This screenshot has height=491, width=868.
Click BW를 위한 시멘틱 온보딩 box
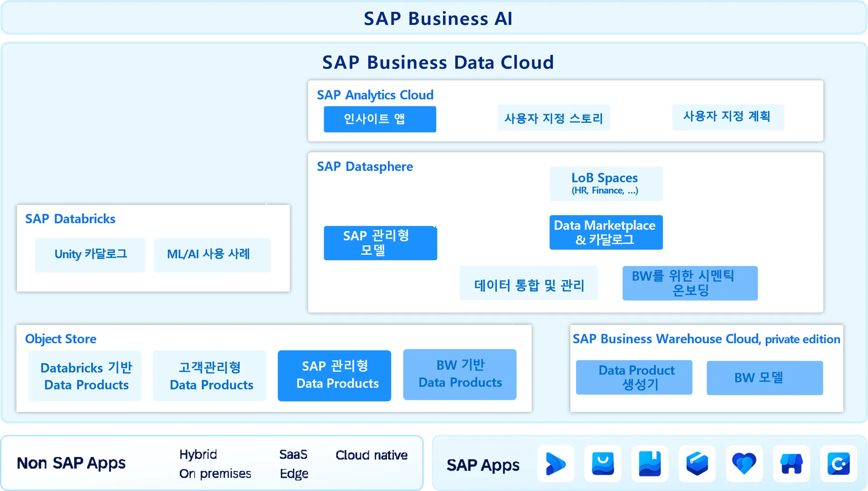coord(689,283)
